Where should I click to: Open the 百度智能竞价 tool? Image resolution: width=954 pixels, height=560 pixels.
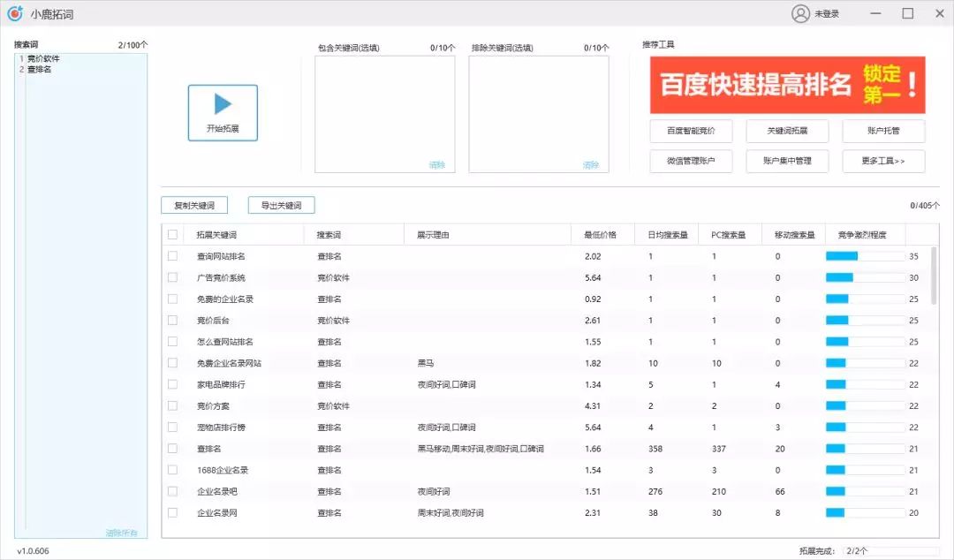pyautogui.click(x=691, y=130)
